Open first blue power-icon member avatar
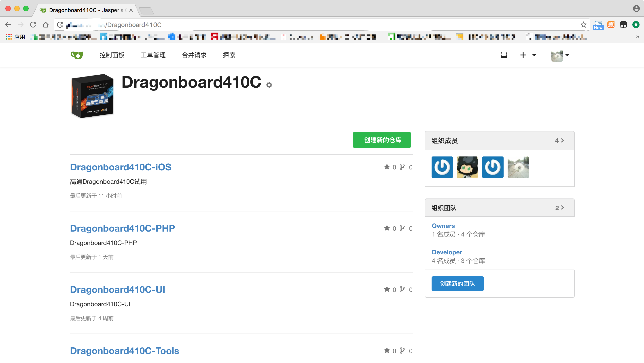 pyautogui.click(x=442, y=167)
